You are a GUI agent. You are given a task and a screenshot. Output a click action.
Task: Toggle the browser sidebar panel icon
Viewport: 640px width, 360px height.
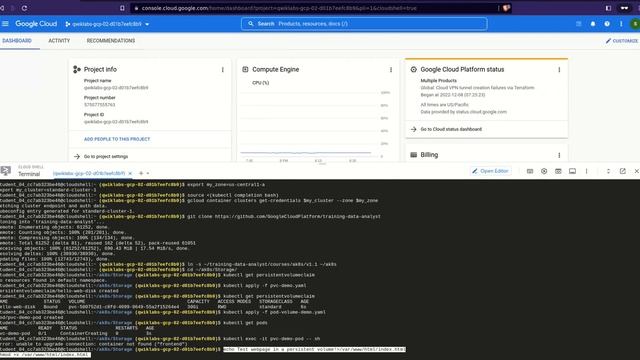coord(608,8)
